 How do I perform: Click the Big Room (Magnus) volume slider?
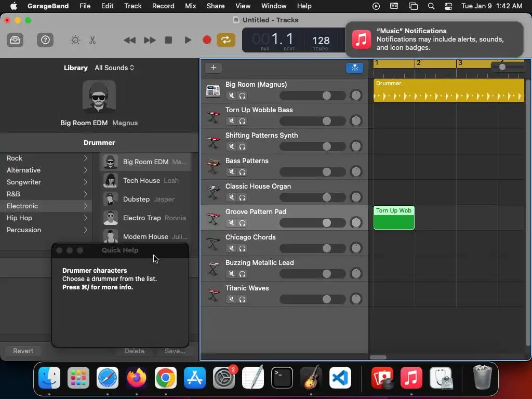pos(312,96)
